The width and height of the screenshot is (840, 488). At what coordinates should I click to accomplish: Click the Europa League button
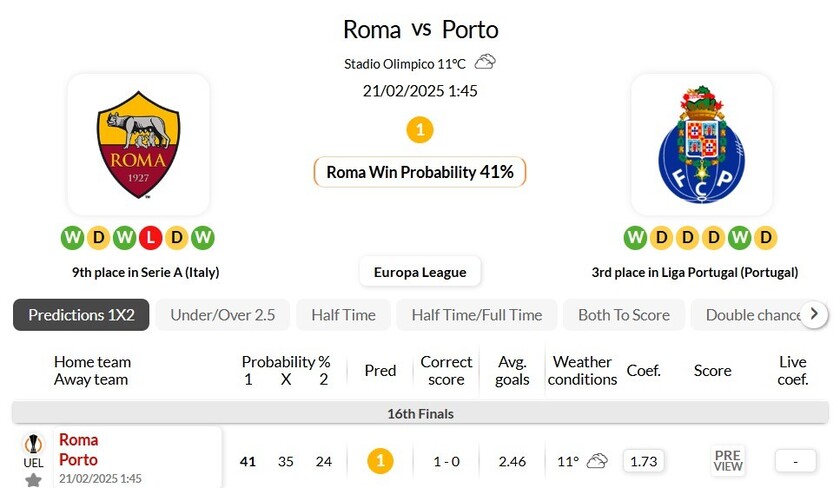pos(420,271)
